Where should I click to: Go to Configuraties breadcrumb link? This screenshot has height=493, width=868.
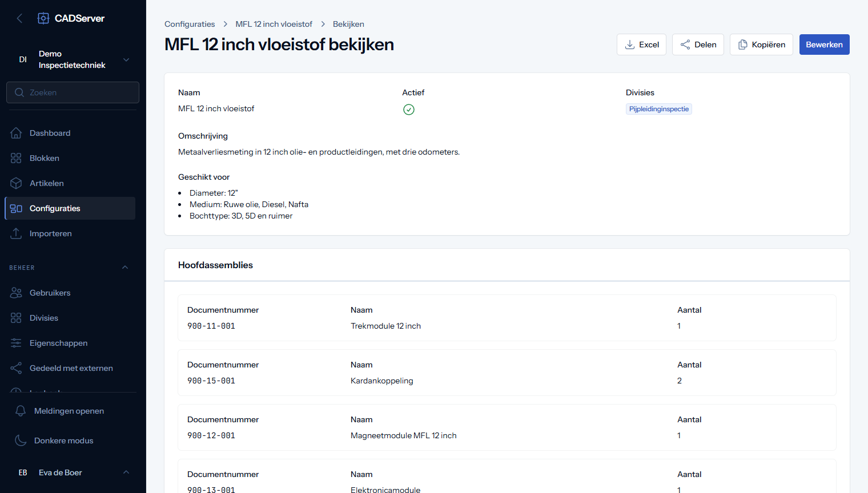190,24
